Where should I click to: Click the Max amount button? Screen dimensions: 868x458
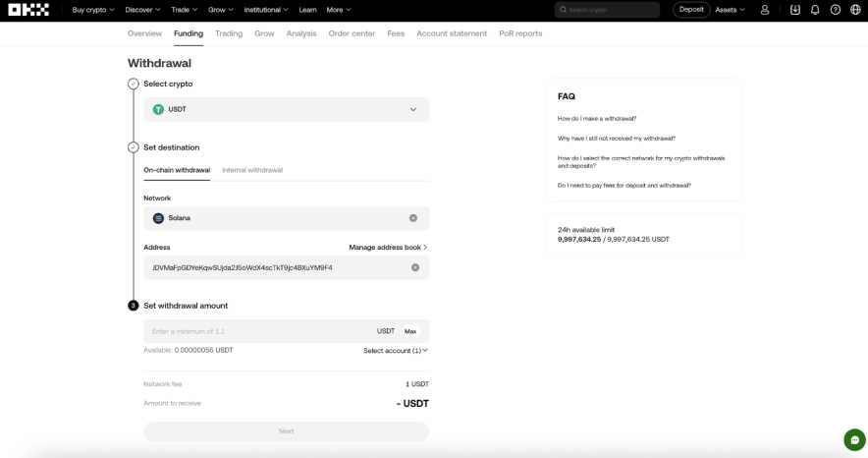[x=410, y=331]
